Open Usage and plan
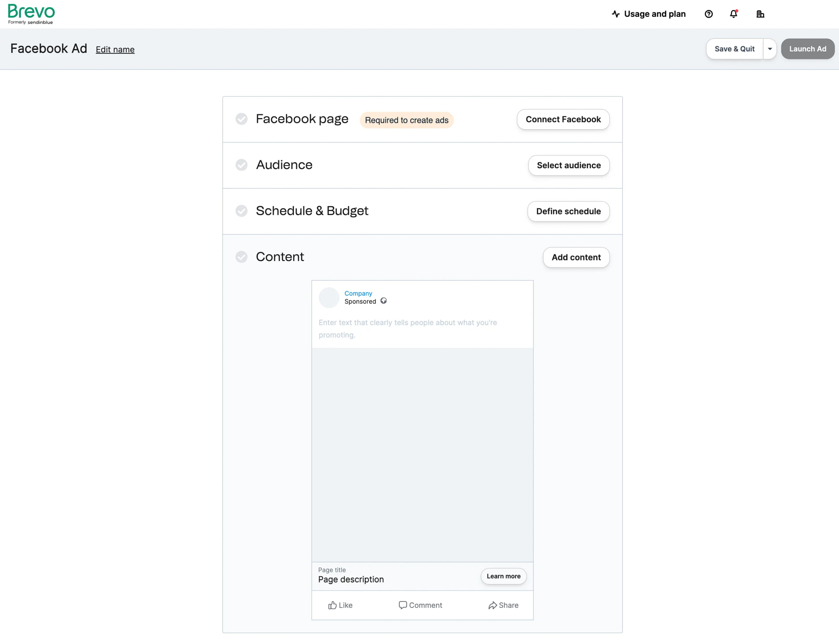The height and width of the screenshot is (644, 839). (x=648, y=14)
